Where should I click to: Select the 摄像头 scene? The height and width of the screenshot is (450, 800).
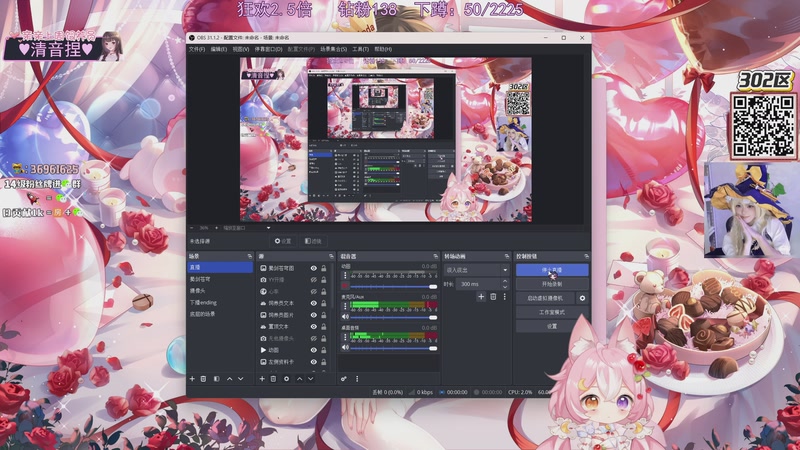[220, 291]
